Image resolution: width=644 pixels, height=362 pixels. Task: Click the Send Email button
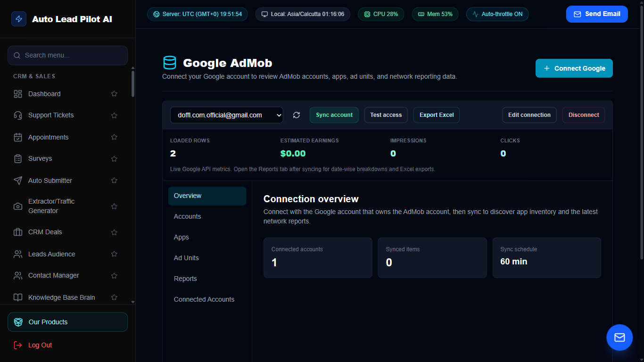(x=597, y=14)
